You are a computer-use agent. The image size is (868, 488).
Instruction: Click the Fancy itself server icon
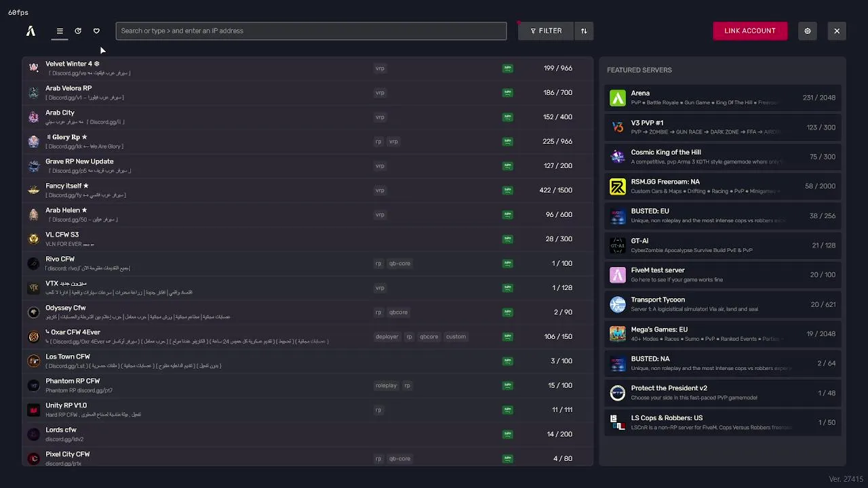34,190
